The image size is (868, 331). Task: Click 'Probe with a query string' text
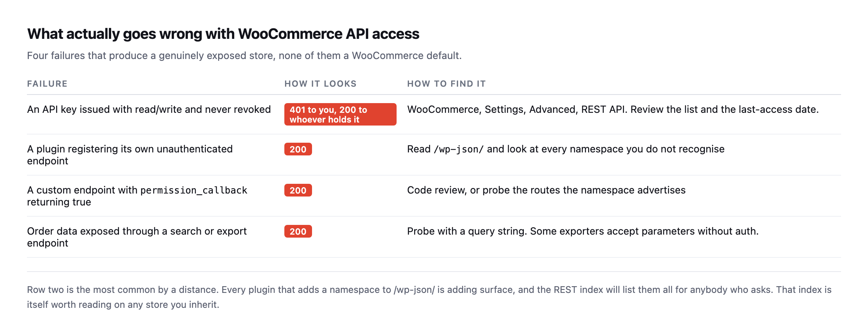point(583,231)
